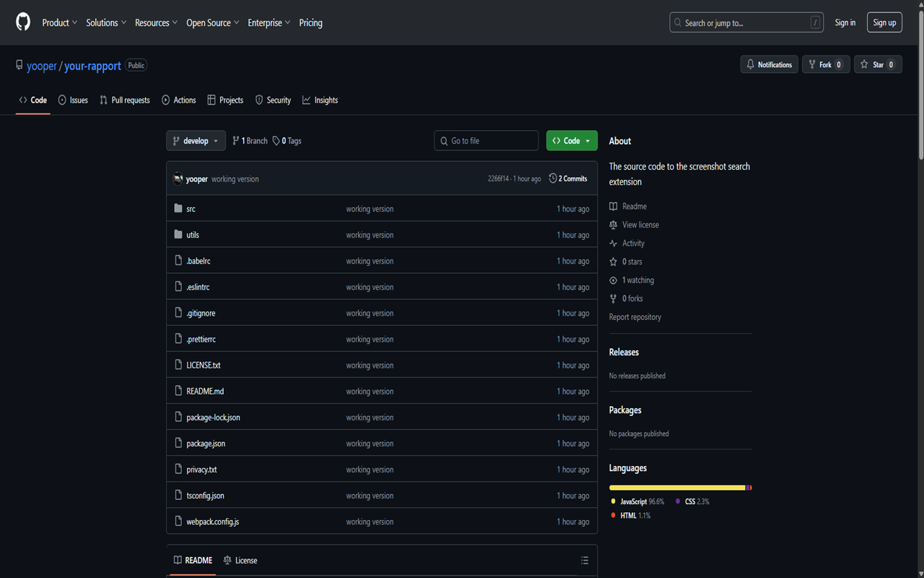Switch to the Projects tab
The width and height of the screenshot is (924, 578).
[225, 100]
